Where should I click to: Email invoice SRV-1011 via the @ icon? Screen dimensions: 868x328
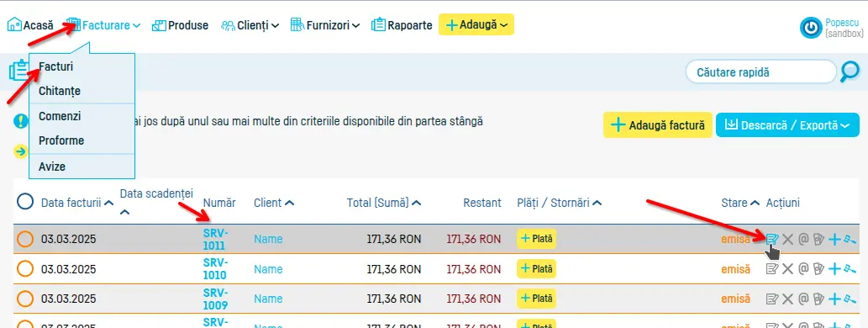coord(803,240)
